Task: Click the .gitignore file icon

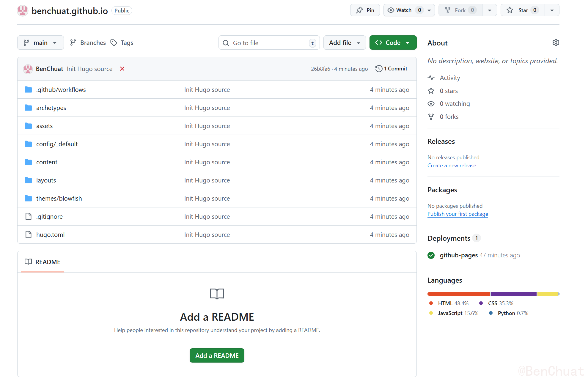Action: 28,217
